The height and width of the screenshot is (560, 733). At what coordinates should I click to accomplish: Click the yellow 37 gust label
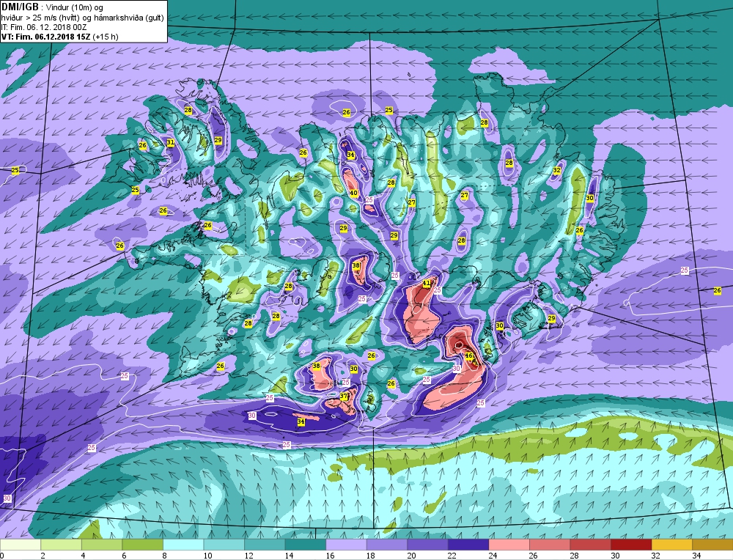pos(344,396)
